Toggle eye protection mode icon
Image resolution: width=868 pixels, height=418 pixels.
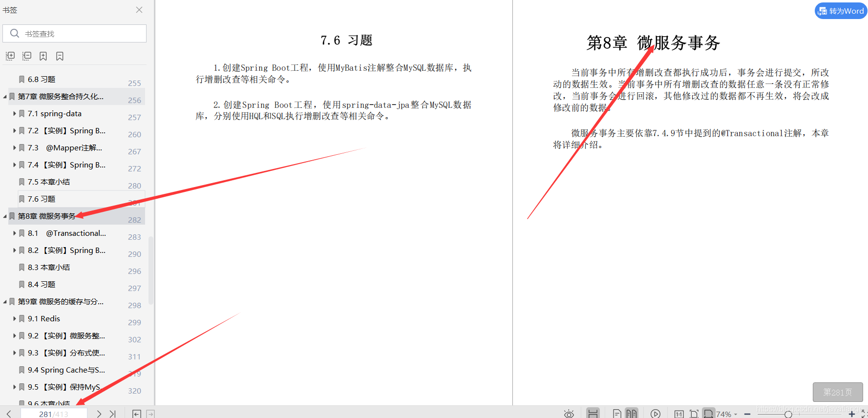tap(569, 414)
